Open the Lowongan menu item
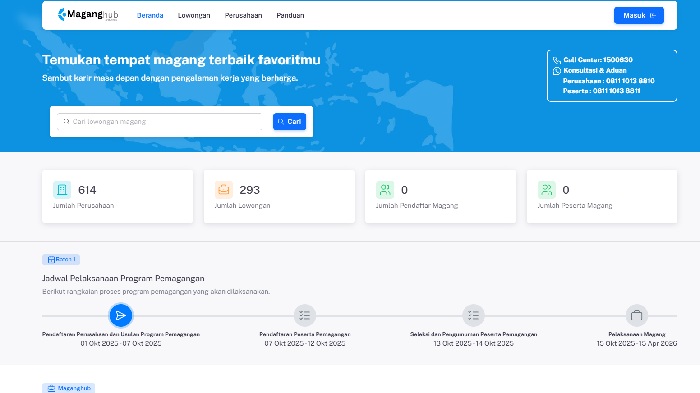The height and width of the screenshot is (393, 700). point(194,16)
